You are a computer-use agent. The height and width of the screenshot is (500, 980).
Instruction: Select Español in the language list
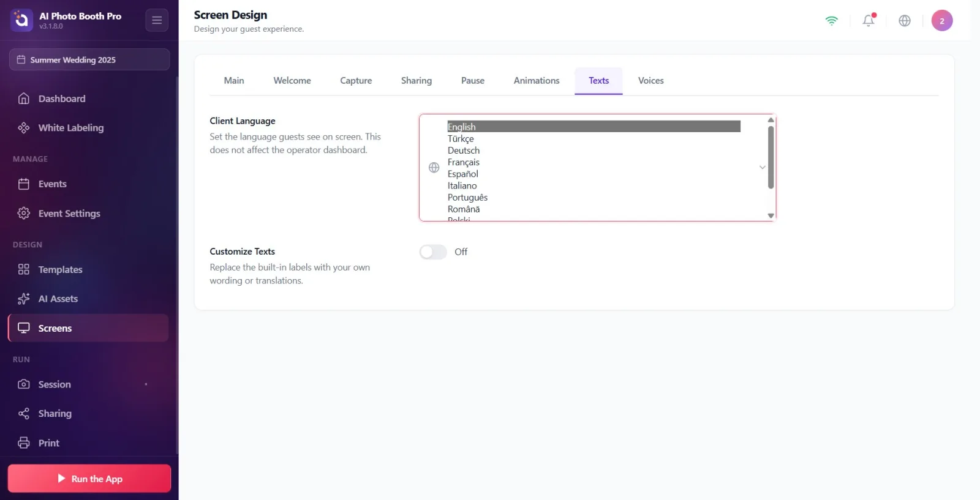point(594,174)
